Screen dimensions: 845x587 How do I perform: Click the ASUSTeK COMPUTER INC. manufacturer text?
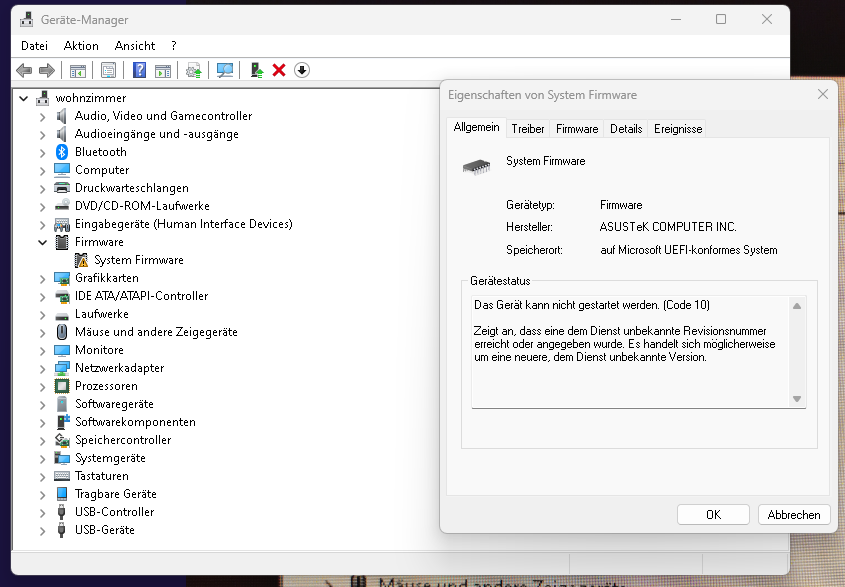[x=668, y=227]
